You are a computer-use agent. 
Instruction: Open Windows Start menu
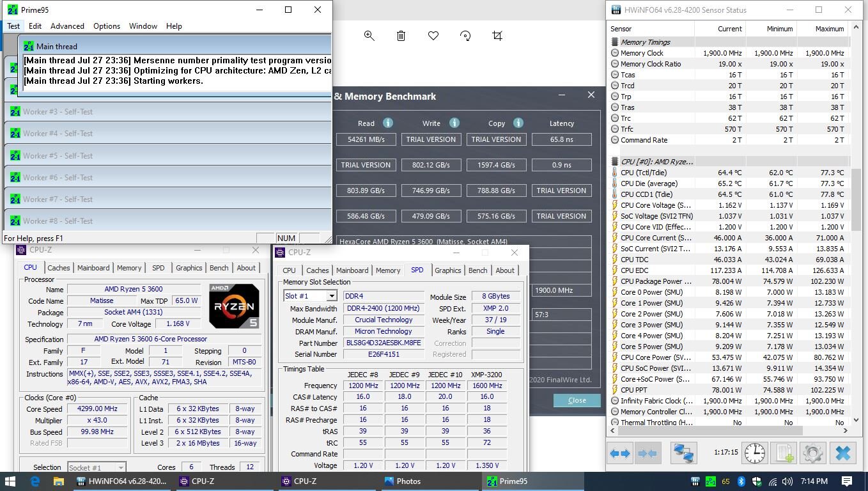(10, 481)
